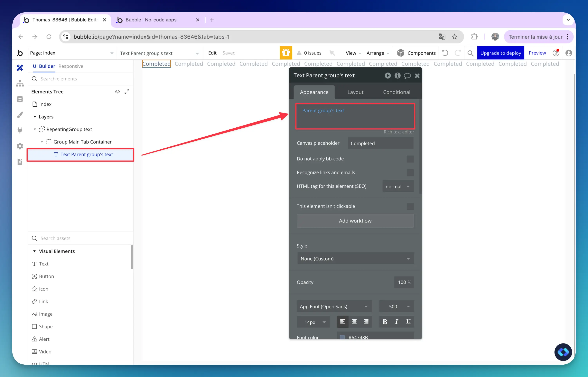Collapse the RepeatingGroup text node

(x=35, y=129)
